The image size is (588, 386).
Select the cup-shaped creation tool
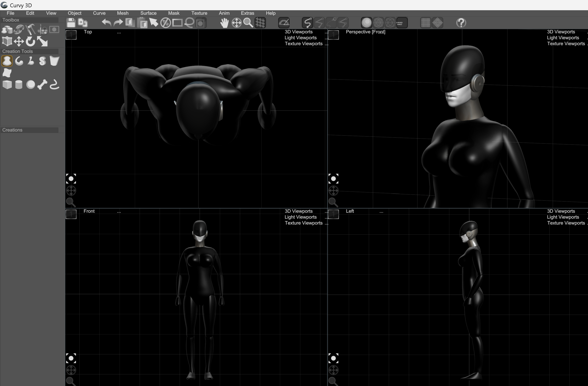coord(54,61)
